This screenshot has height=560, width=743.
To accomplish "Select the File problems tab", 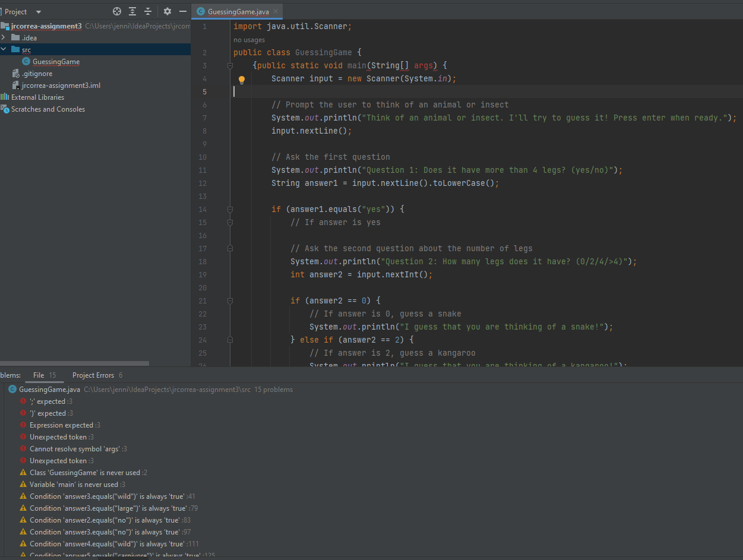I will click(x=39, y=375).
